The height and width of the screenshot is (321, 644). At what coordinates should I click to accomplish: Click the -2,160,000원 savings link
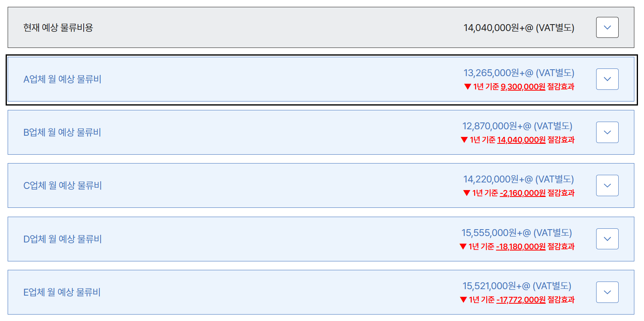[523, 193]
